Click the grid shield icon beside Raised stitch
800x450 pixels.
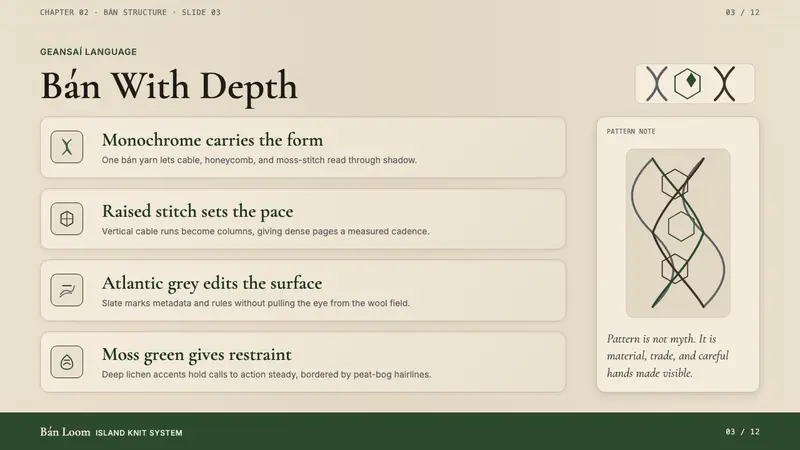coord(67,218)
